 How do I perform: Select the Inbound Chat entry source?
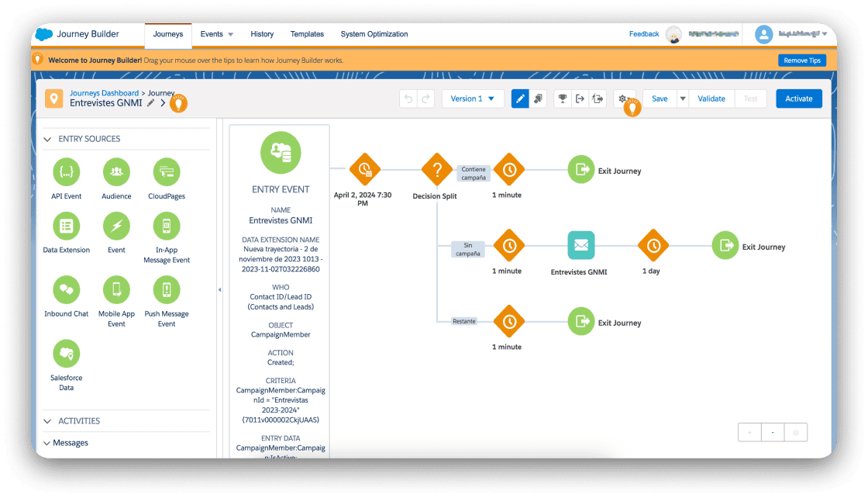(67, 289)
